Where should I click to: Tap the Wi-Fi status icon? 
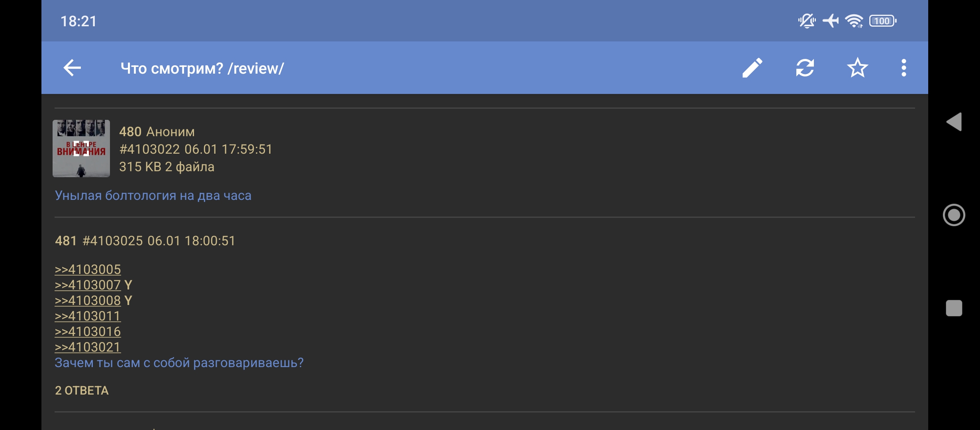tap(854, 21)
